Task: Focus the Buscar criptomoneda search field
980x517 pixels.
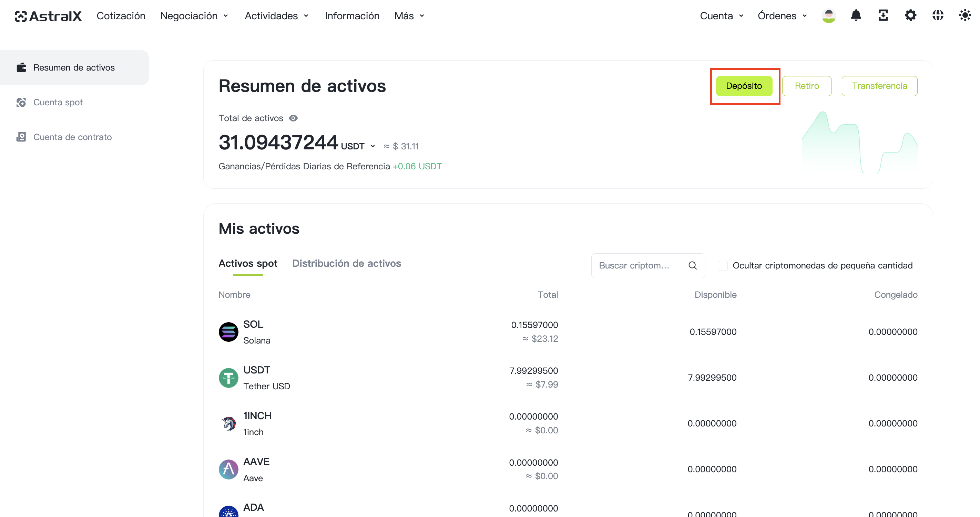Action: (648, 265)
